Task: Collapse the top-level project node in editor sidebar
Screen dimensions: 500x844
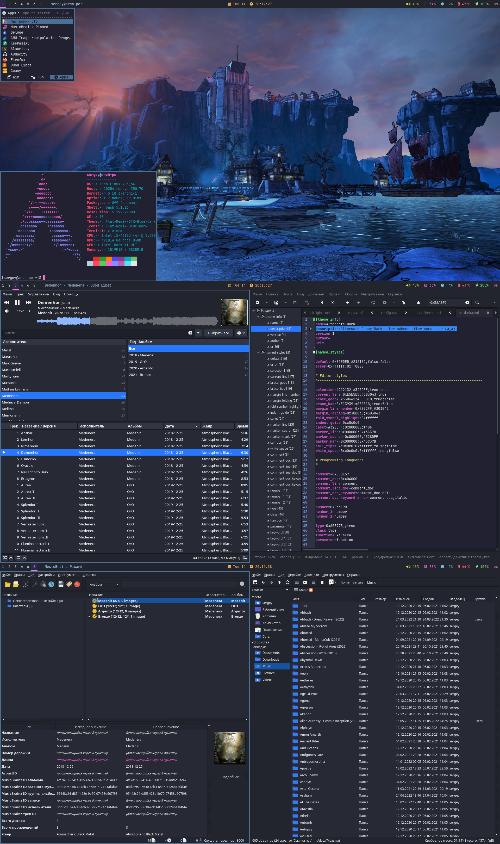Action: point(255,311)
